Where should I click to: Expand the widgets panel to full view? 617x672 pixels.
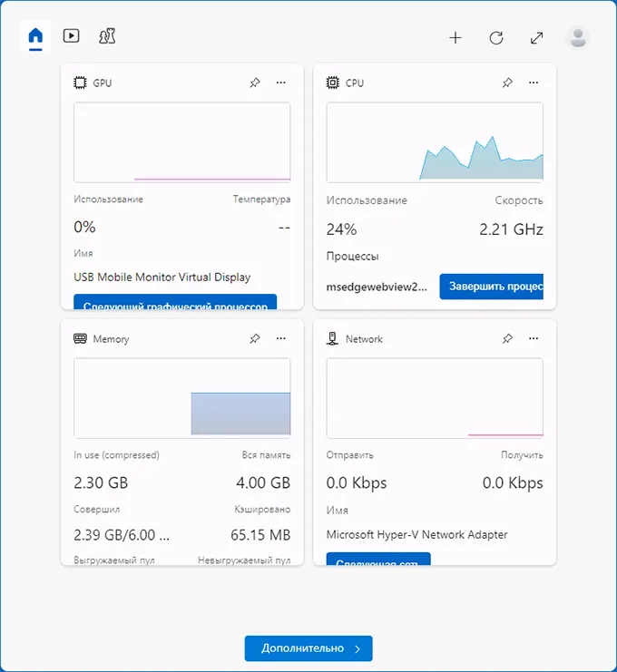pyautogui.click(x=537, y=38)
